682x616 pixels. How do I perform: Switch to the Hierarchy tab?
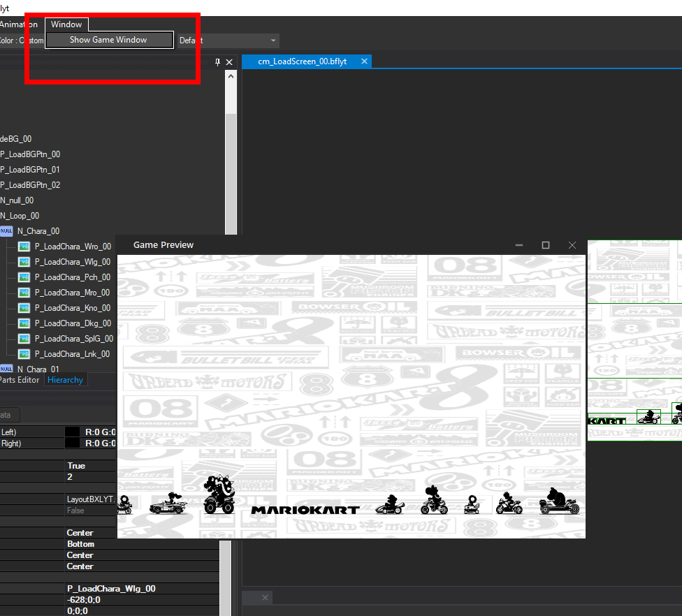point(65,380)
